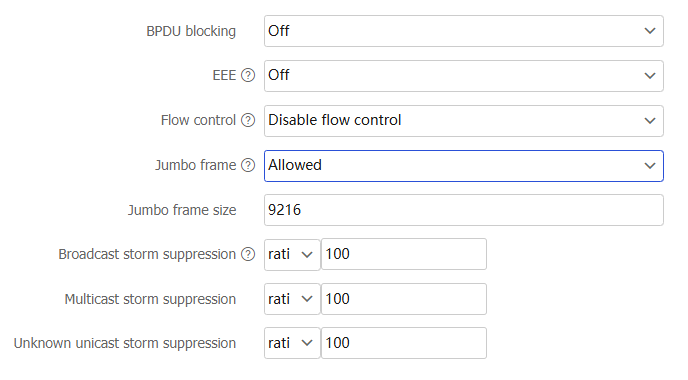The height and width of the screenshot is (380, 688).
Task: Open the Jumbo frame Allowed dropdown
Action: (464, 166)
